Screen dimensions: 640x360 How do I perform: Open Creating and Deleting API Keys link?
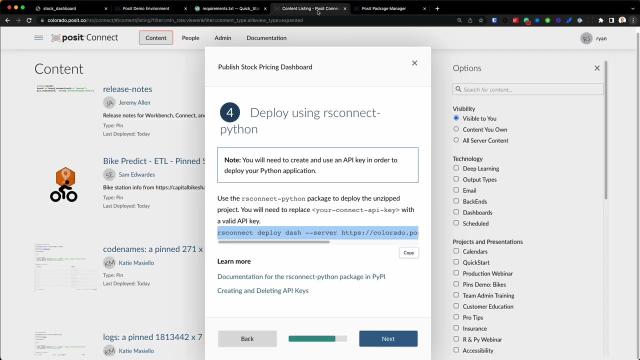click(x=263, y=291)
